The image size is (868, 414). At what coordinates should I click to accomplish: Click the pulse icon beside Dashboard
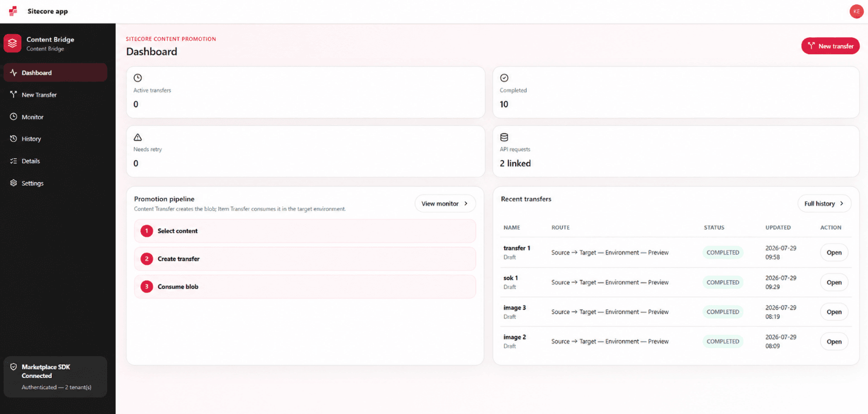[x=13, y=72]
